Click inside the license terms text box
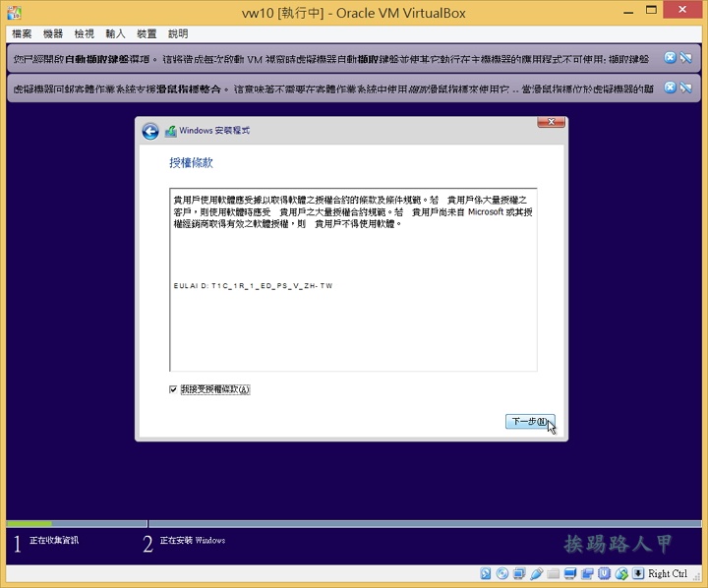 (353, 279)
